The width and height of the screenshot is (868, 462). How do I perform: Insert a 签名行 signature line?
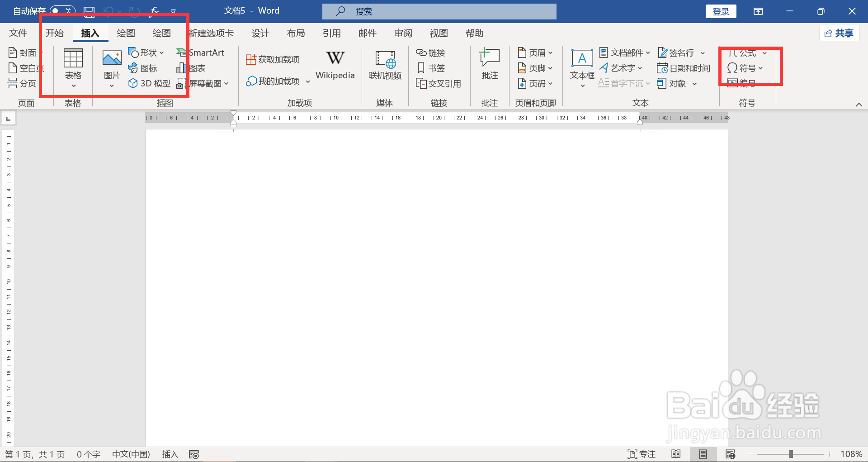coord(681,53)
